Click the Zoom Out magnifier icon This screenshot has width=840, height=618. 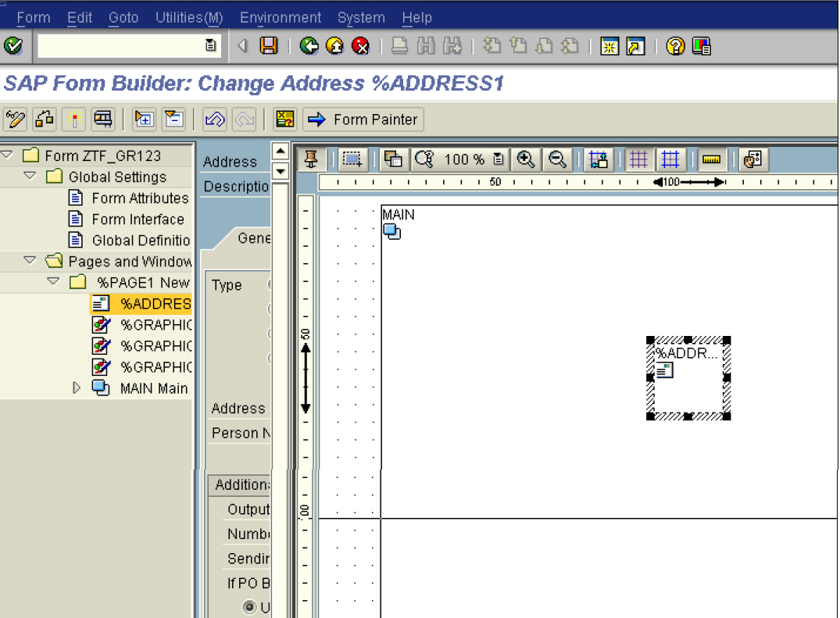[x=557, y=159]
